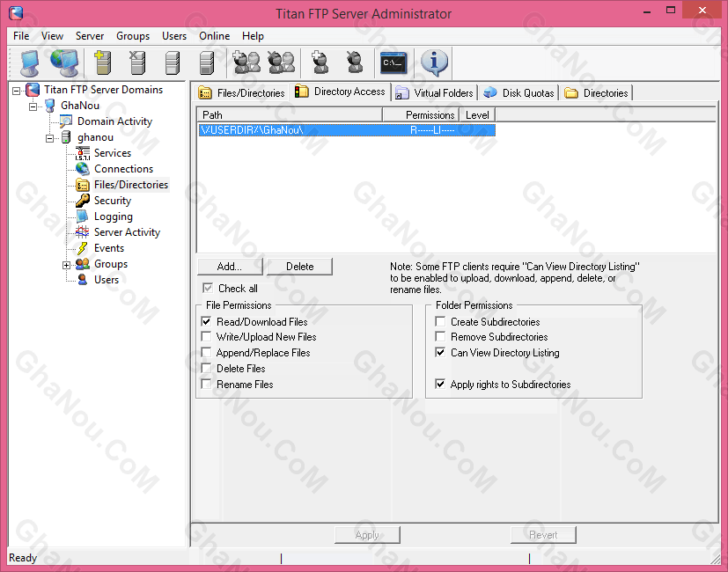728x572 pixels.
Task: Click the add group icon in toolbar
Action: click(246, 62)
